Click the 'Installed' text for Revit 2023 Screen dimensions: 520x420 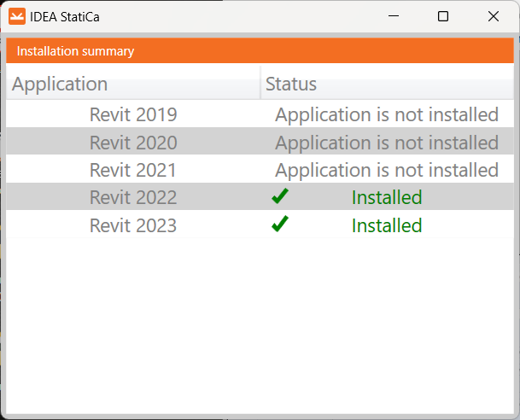tap(387, 225)
